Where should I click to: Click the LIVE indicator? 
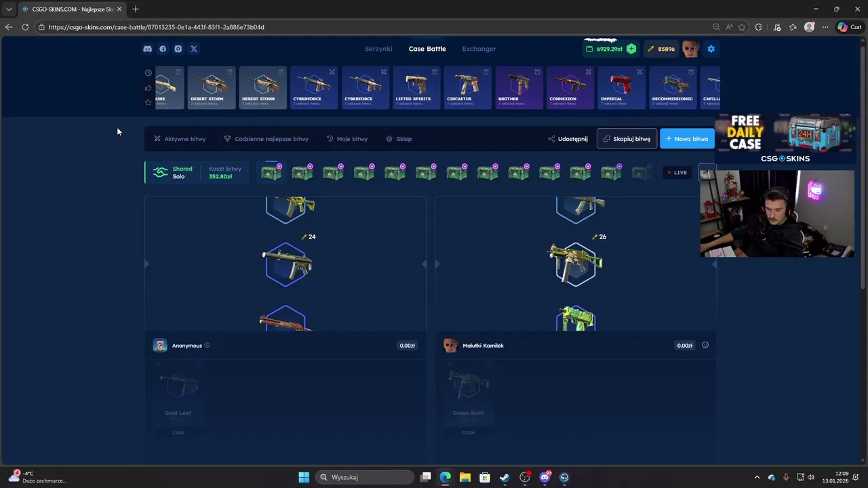click(x=677, y=173)
